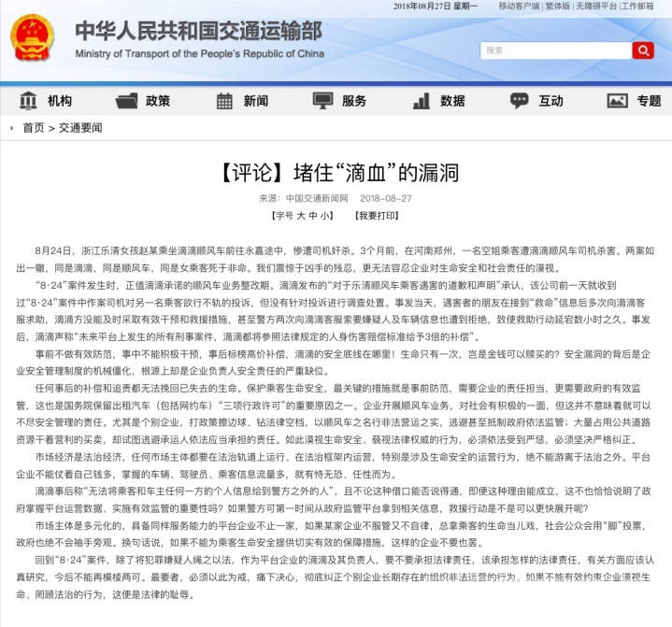Open the 专题 menu item
Viewport: 672px width, 627px height.
pyautogui.click(x=649, y=101)
